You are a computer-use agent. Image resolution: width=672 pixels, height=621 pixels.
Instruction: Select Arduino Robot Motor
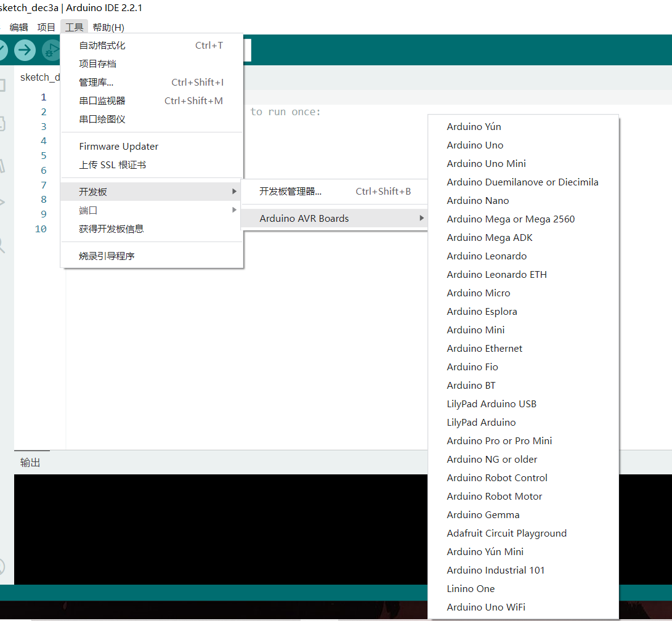click(524, 496)
